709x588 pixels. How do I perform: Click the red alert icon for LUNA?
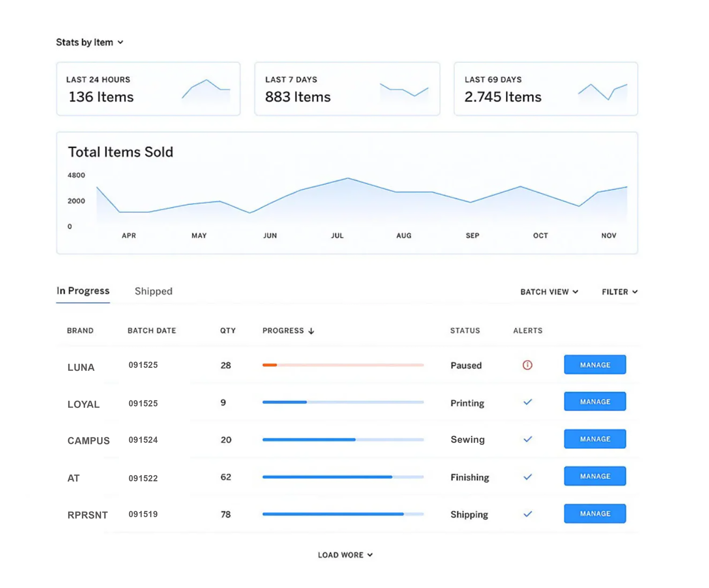coord(527,365)
